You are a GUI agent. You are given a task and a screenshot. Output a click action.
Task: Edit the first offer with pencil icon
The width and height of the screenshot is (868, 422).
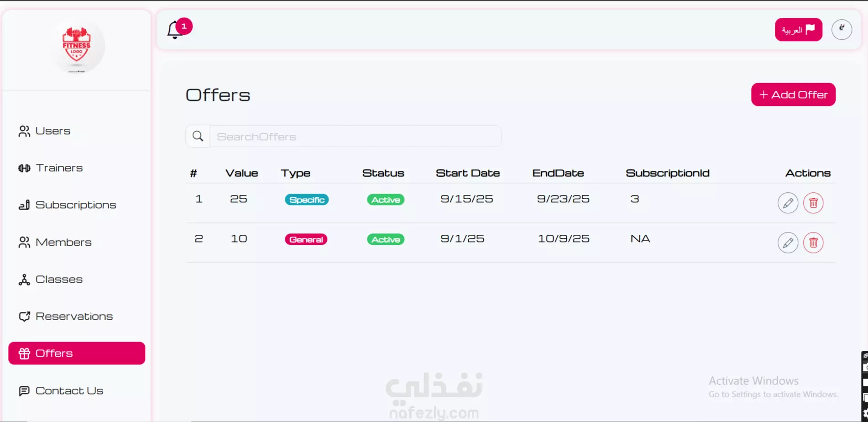(788, 203)
